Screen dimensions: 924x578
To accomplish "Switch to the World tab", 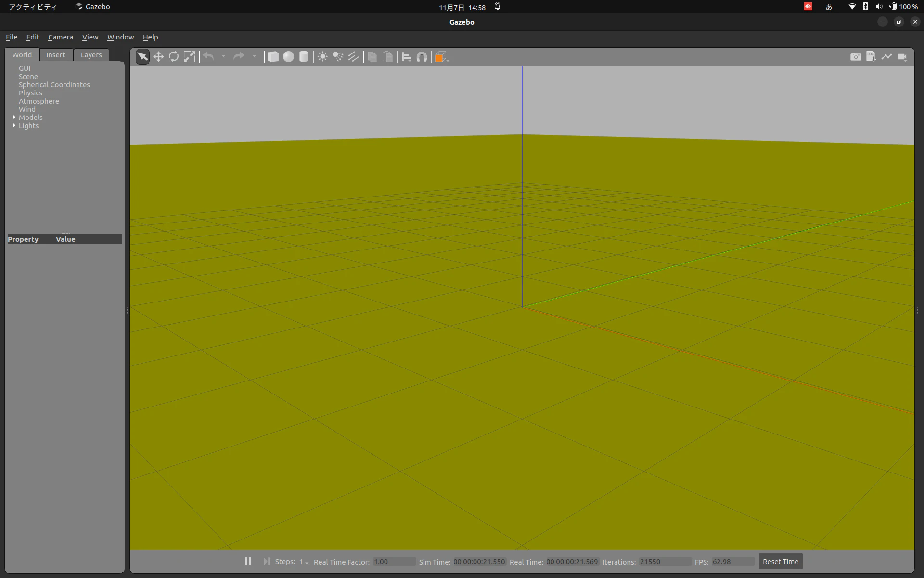I will point(22,55).
